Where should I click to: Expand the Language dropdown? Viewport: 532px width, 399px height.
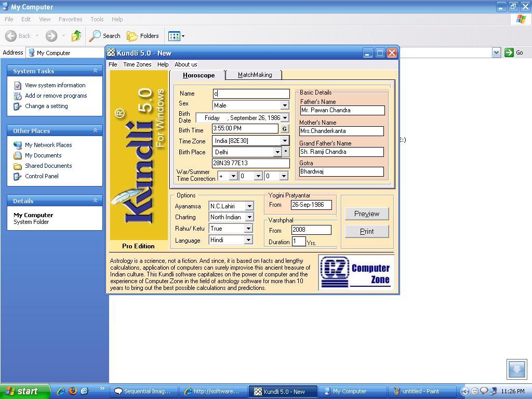click(248, 240)
